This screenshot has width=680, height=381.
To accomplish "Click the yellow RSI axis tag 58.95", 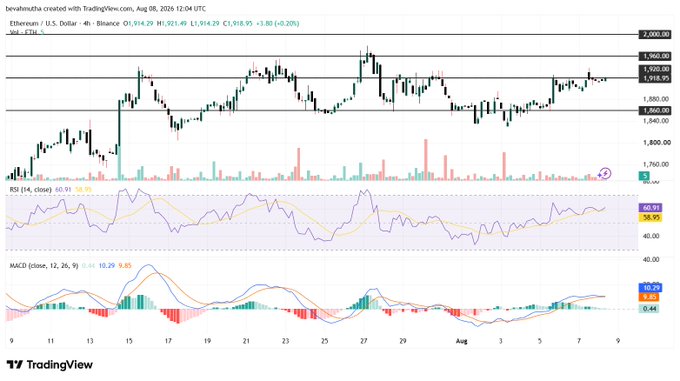I will (650, 217).
